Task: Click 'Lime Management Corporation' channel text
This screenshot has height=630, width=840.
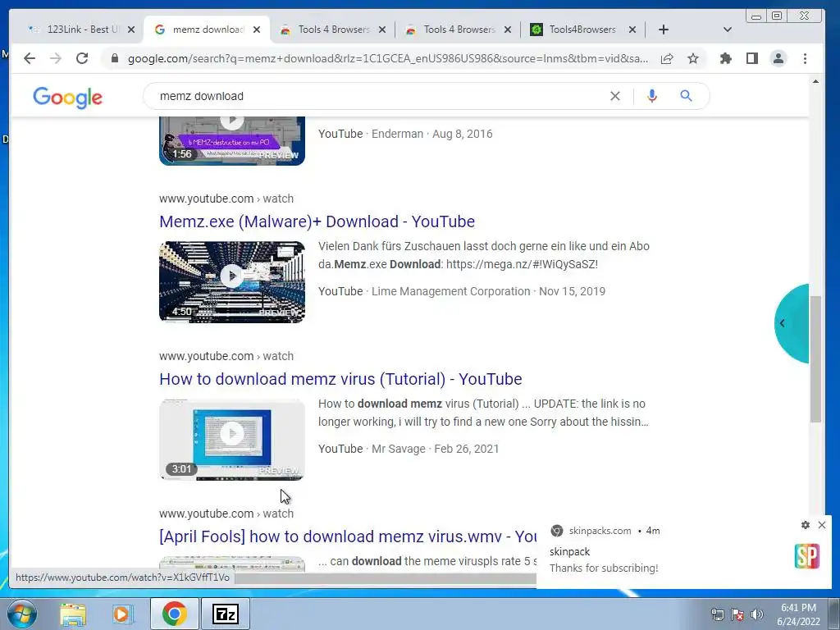Action: tap(450, 291)
